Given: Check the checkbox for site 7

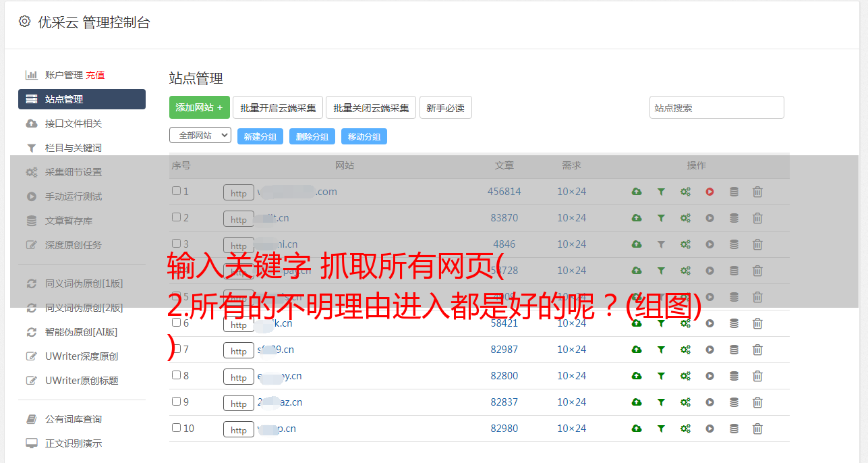Looking at the screenshot, I should click(x=176, y=349).
